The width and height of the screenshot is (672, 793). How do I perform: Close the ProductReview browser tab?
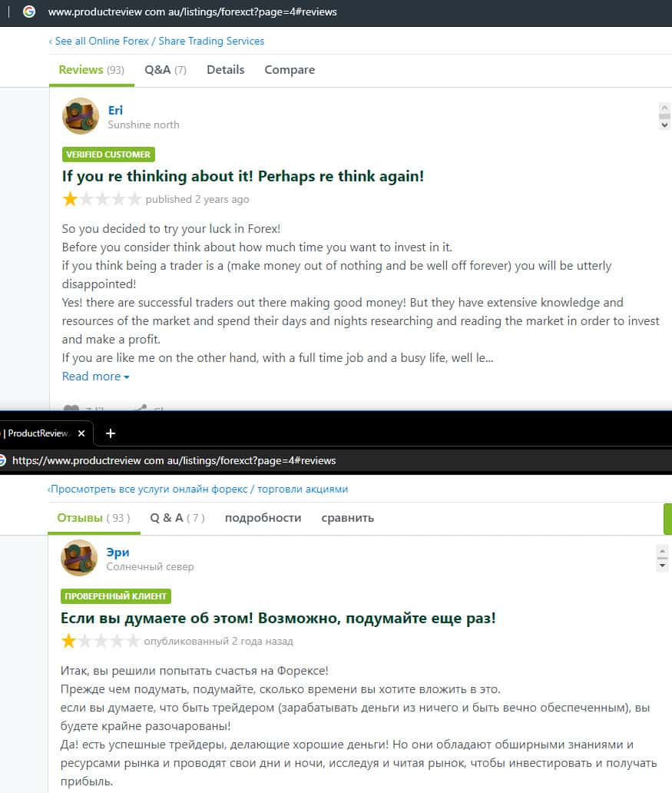click(x=81, y=433)
